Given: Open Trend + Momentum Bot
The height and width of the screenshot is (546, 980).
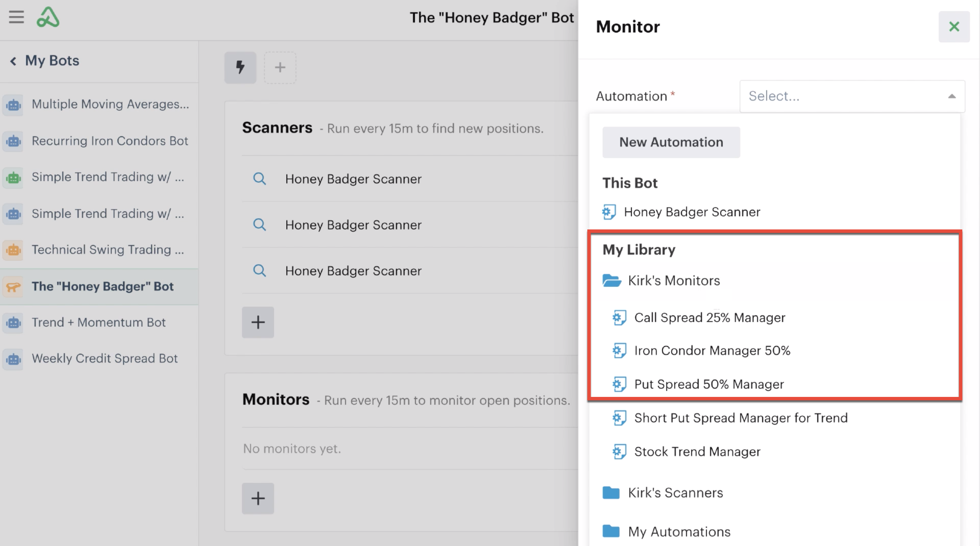Looking at the screenshot, I should pyautogui.click(x=99, y=323).
